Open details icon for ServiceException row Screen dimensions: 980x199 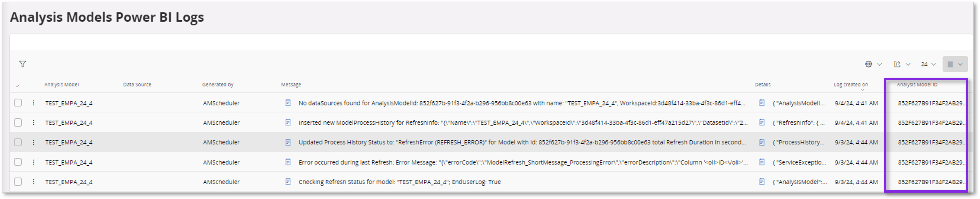762,162
